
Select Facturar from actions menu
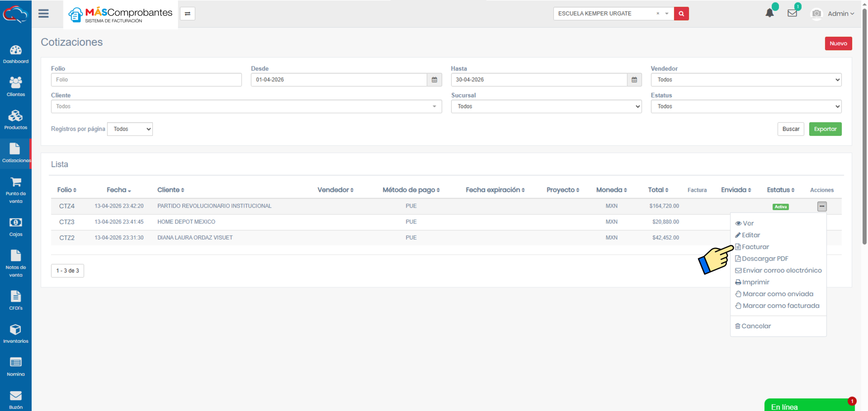[x=755, y=247]
